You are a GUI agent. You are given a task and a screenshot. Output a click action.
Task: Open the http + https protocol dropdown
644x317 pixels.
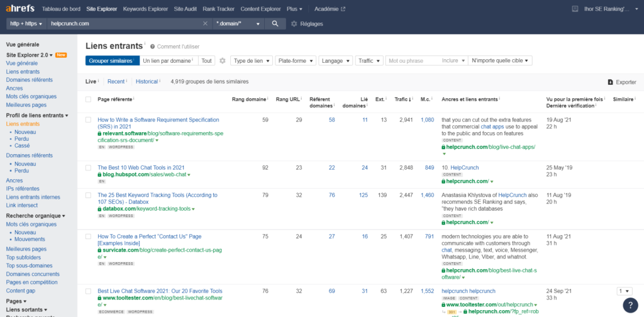point(26,24)
